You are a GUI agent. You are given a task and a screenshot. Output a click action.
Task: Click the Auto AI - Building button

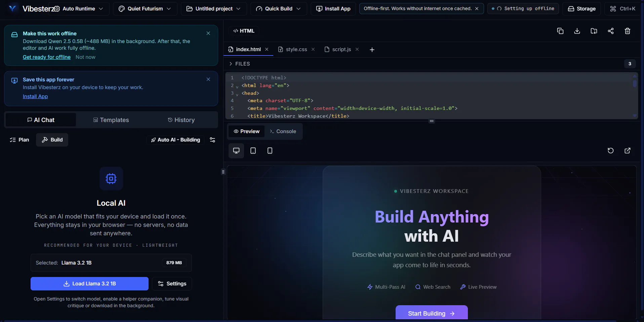click(x=175, y=140)
